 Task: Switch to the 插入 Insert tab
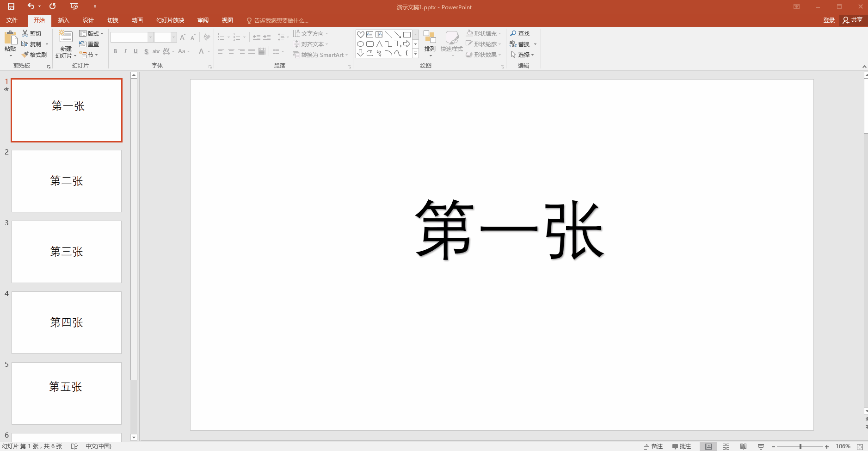[64, 20]
